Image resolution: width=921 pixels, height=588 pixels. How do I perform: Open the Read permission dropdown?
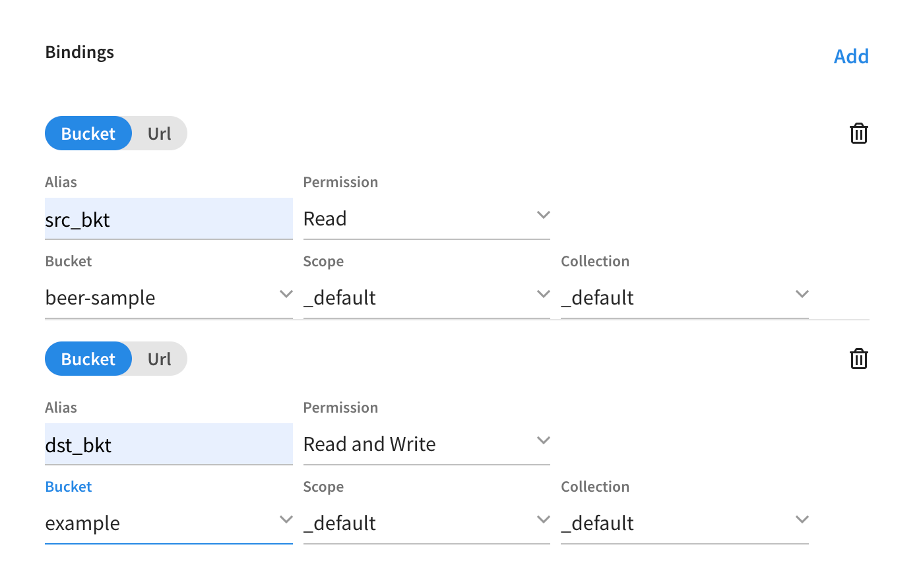(426, 219)
